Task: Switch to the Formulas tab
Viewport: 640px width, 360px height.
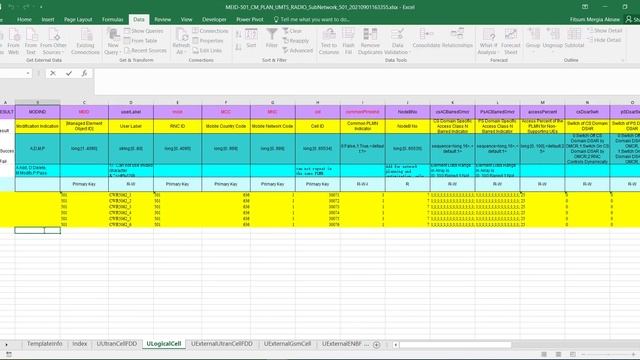Action: coord(113,19)
